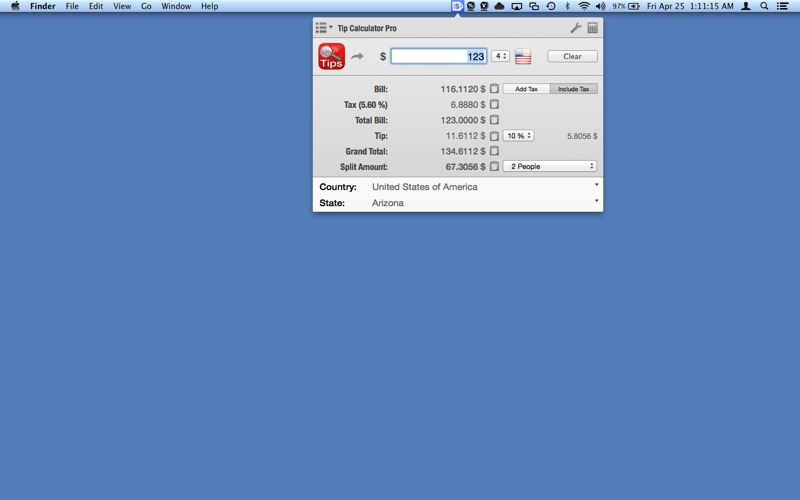Open the AirPlay display icon
Viewport: 800px width, 500px height.
[517, 6]
